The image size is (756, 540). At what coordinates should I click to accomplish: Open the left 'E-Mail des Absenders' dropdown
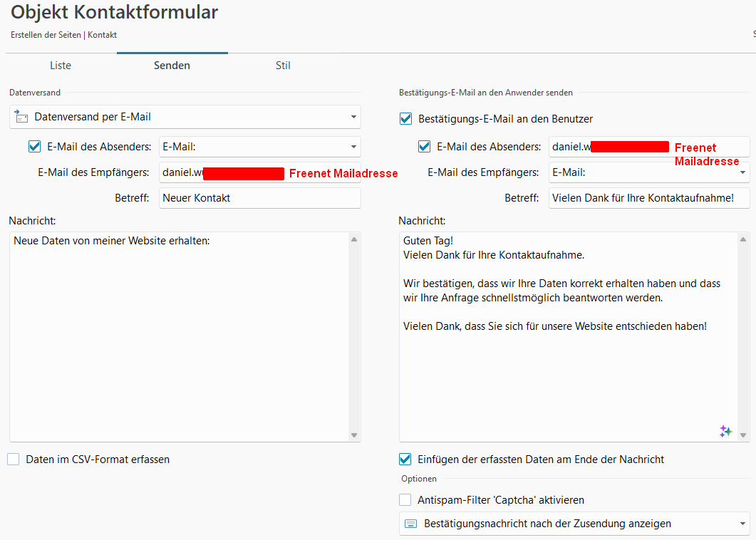(x=353, y=147)
